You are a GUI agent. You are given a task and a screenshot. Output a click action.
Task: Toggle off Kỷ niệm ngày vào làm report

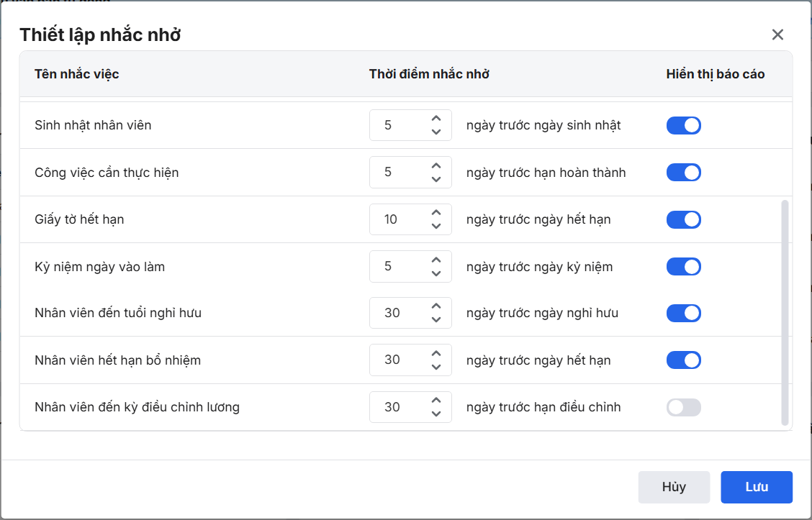pyautogui.click(x=683, y=267)
